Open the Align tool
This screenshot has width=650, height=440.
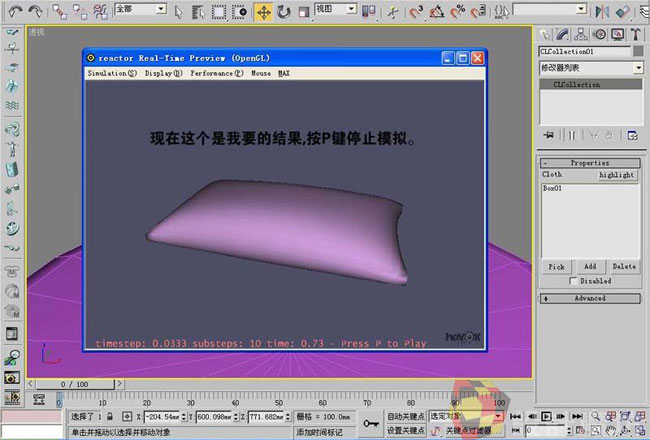coord(622,12)
